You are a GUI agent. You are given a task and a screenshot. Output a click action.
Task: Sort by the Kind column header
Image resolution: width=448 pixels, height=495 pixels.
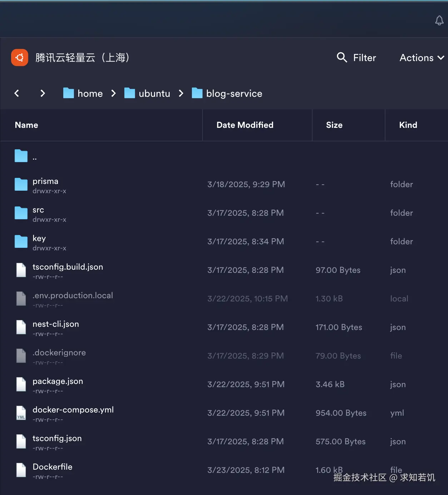click(408, 125)
